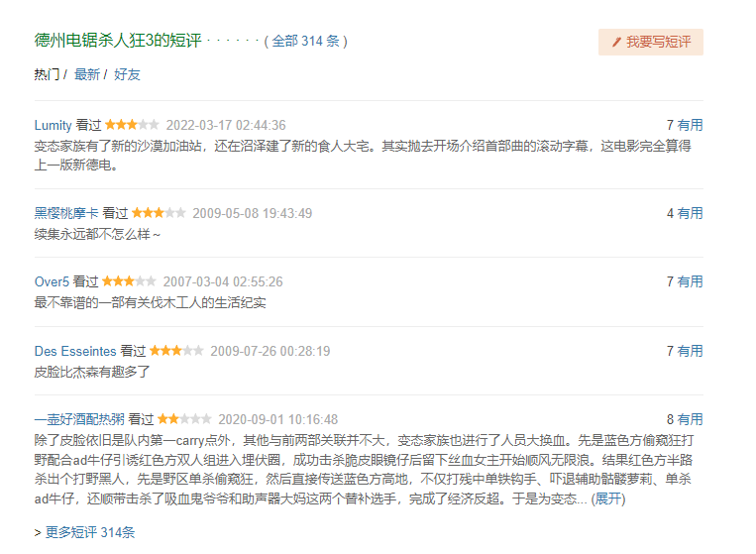Mark 黑樱桃摩卡's review as 有用
The width and height of the screenshot is (756, 554).
coord(691,213)
